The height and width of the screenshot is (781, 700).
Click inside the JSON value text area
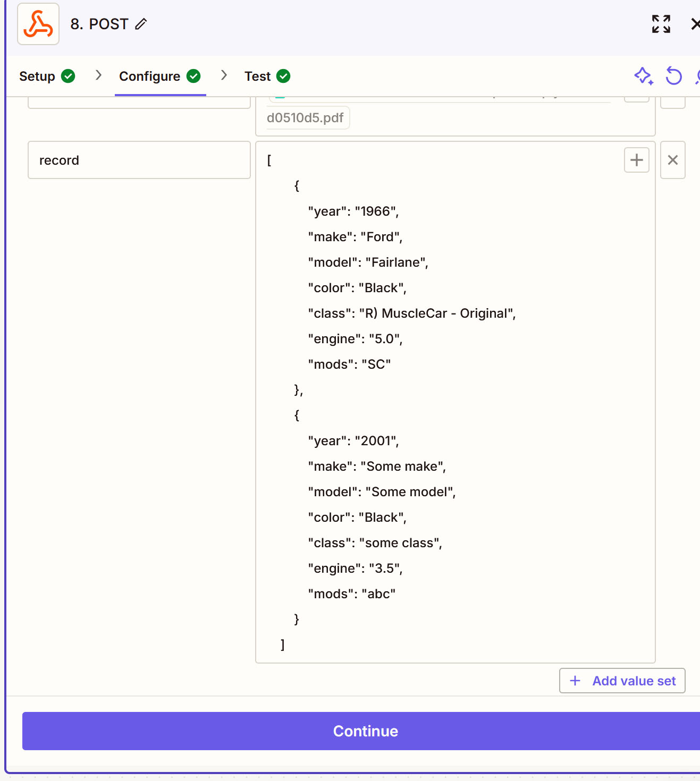[456, 402]
